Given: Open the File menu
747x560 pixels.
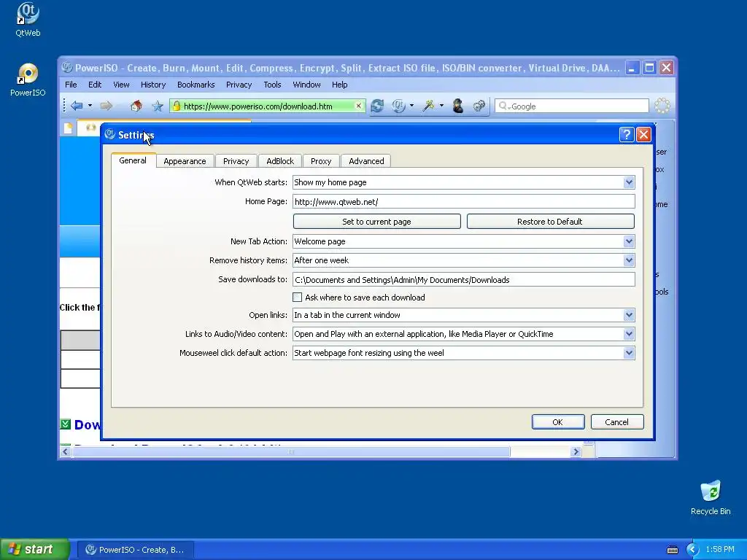Looking at the screenshot, I should pos(71,85).
